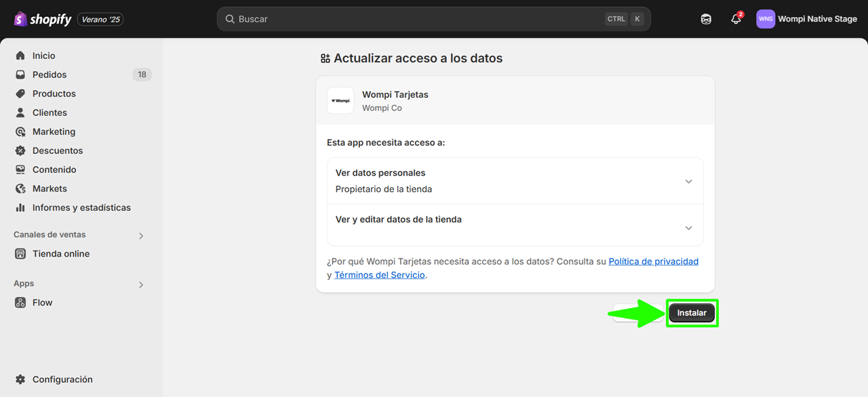This screenshot has height=397, width=868.
Task: Click the Configuración gear icon
Action: coord(20,379)
